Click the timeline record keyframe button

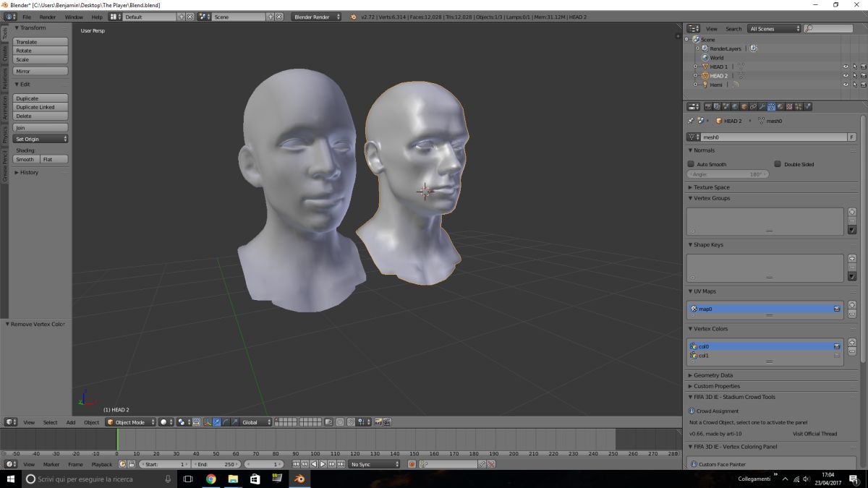413,464
